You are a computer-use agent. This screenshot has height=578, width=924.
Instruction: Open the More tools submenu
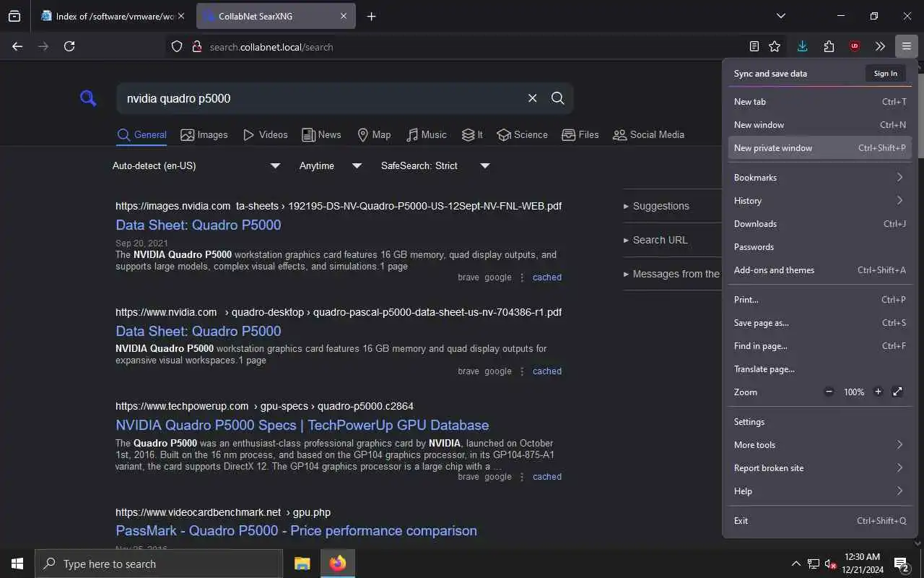click(x=819, y=444)
